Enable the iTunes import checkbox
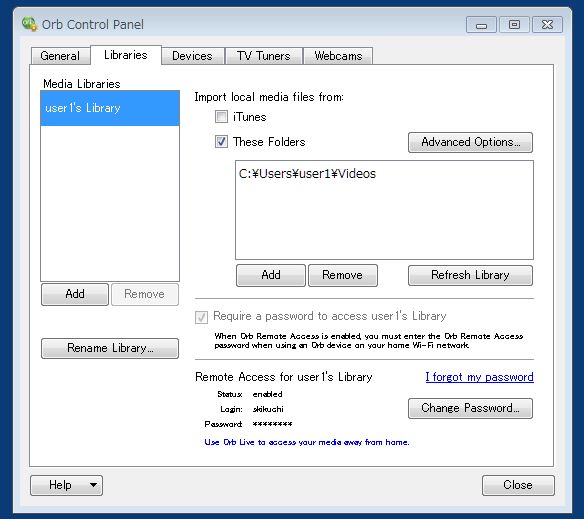This screenshot has width=584, height=519. tap(221, 117)
